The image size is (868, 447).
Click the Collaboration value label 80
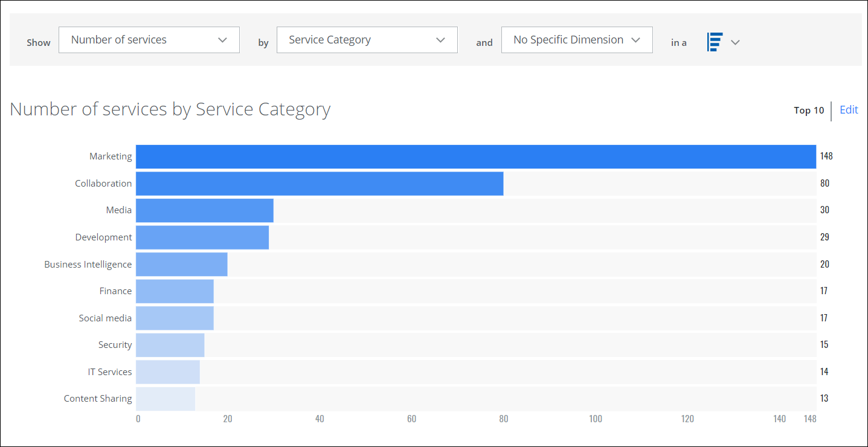(x=825, y=184)
